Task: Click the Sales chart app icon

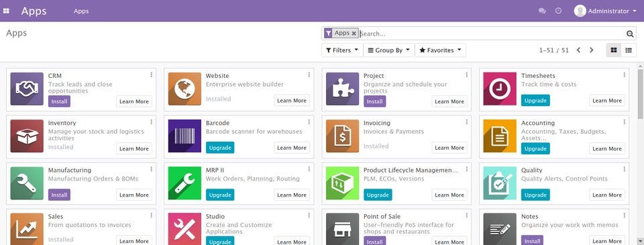Action: pyautogui.click(x=27, y=229)
